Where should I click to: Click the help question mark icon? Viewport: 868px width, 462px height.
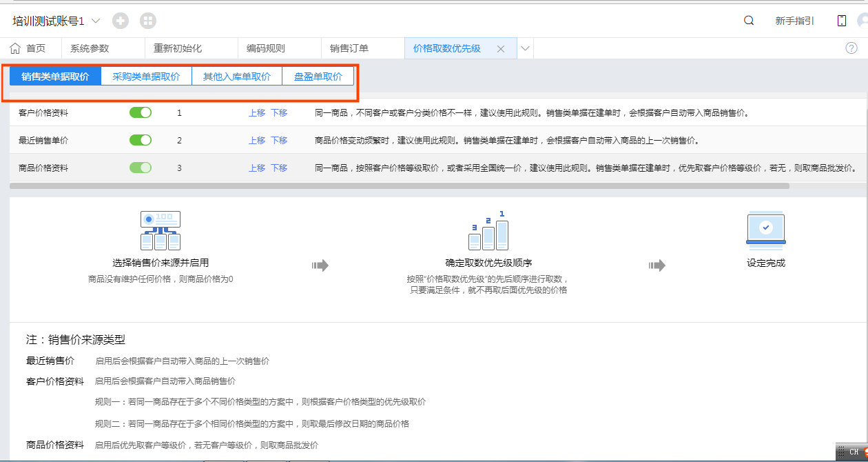(851, 48)
